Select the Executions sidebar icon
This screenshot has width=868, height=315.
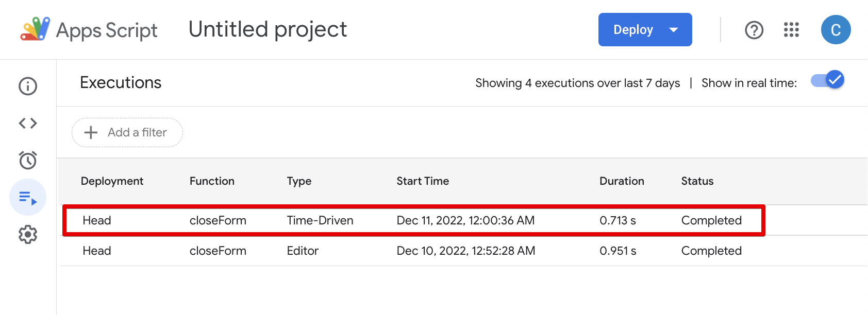(x=27, y=197)
